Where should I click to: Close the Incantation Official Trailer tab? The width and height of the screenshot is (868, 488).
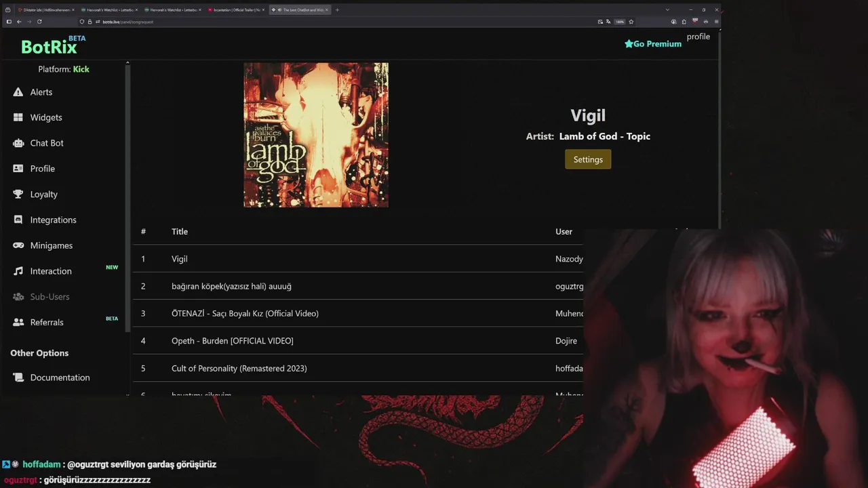tap(262, 10)
